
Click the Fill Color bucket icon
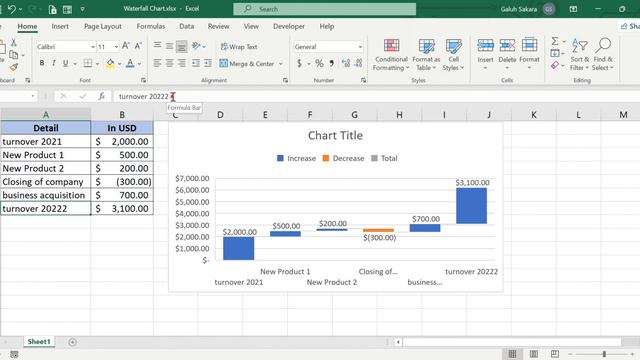click(x=110, y=63)
